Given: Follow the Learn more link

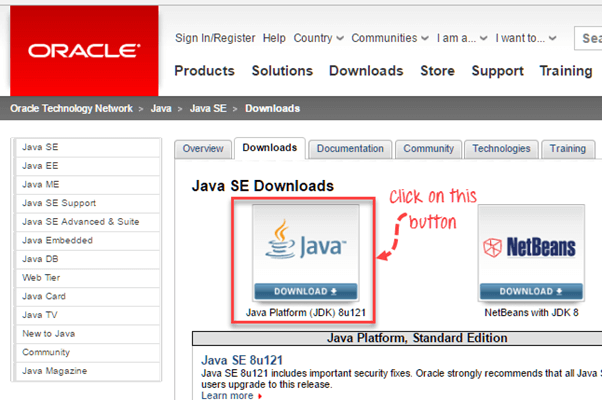Looking at the screenshot, I should pyautogui.click(x=226, y=395).
